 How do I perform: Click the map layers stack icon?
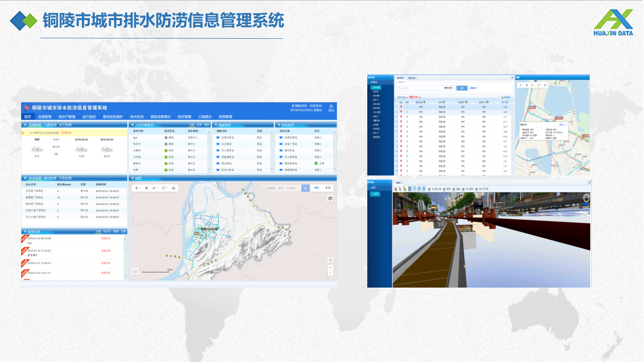330,198
